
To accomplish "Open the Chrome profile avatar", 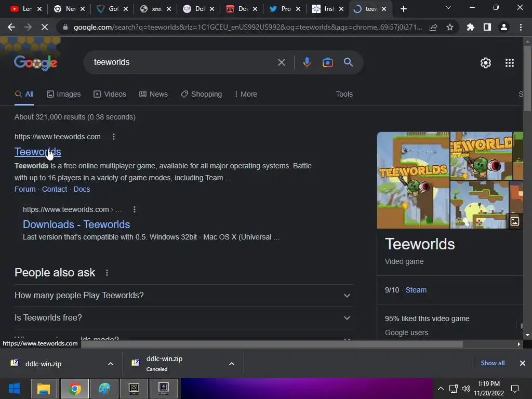I will click(x=504, y=27).
